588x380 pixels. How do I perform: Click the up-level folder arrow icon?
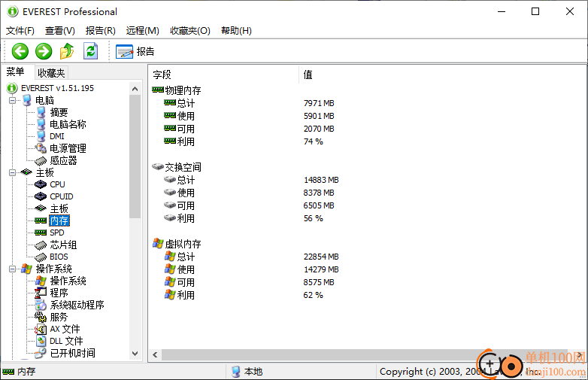tap(67, 51)
